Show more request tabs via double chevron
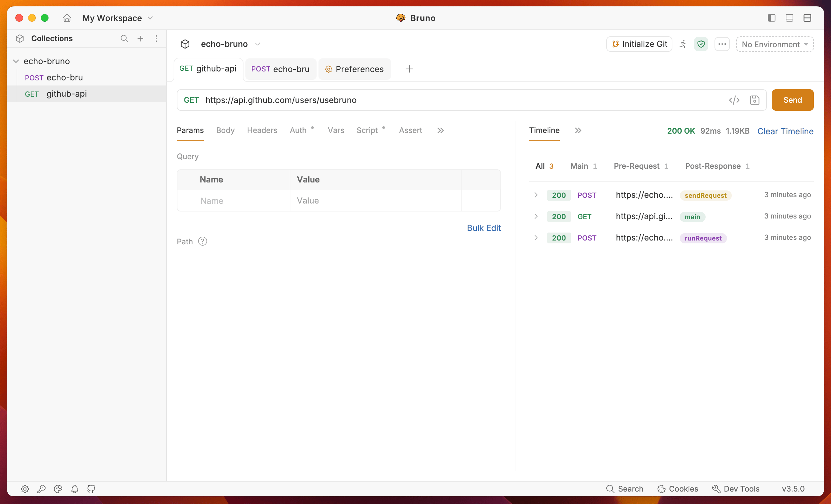 (x=440, y=130)
